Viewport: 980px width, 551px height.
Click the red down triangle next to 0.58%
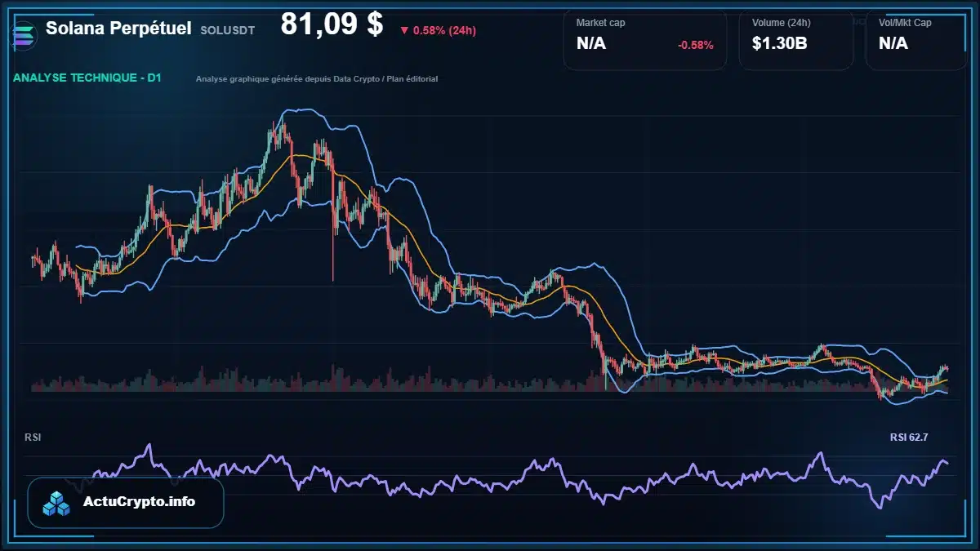tap(404, 30)
